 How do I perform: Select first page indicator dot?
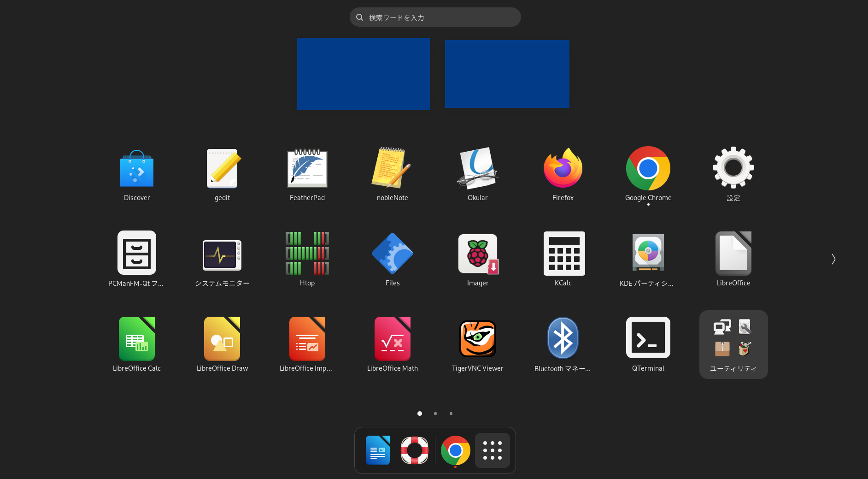tap(420, 414)
